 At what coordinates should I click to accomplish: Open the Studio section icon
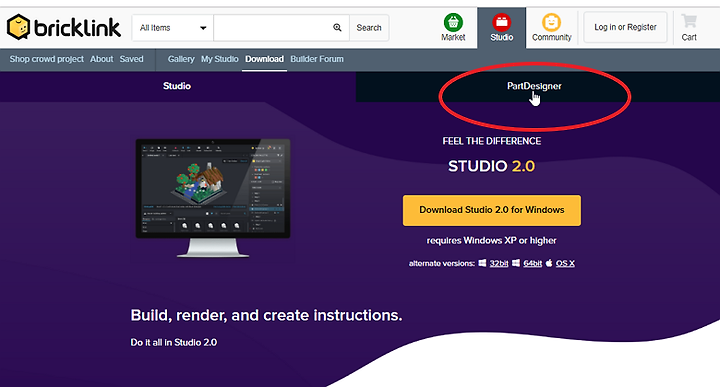[501, 28]
